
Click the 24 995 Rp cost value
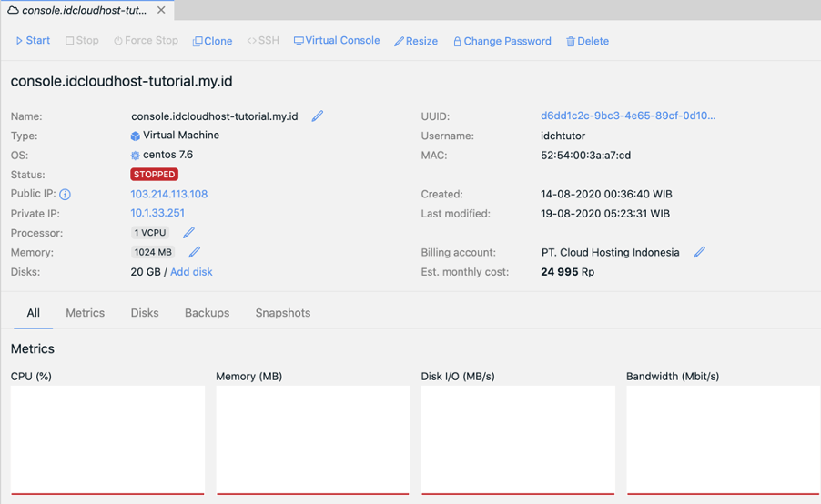click(568, 272)
